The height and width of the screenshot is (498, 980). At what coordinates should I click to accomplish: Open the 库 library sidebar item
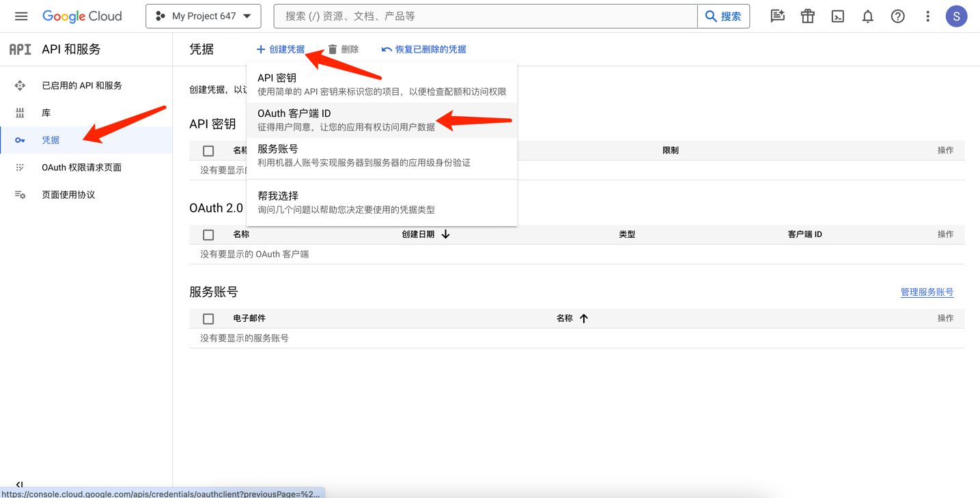(86, 113)
